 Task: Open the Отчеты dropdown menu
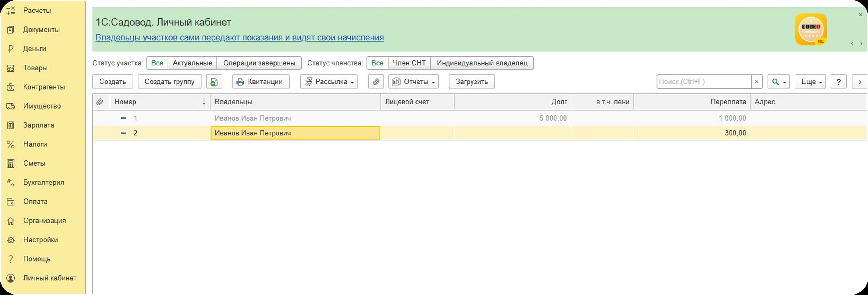coord(413,82)
